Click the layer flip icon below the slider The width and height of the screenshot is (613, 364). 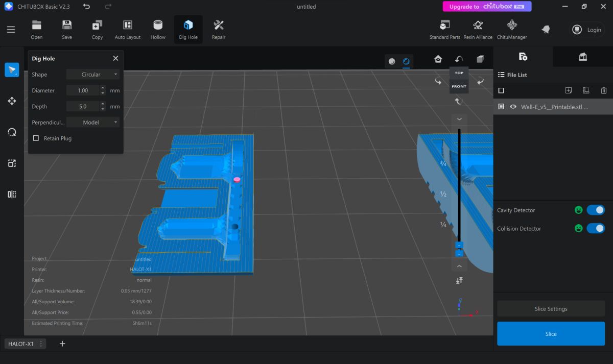(459, 280)
